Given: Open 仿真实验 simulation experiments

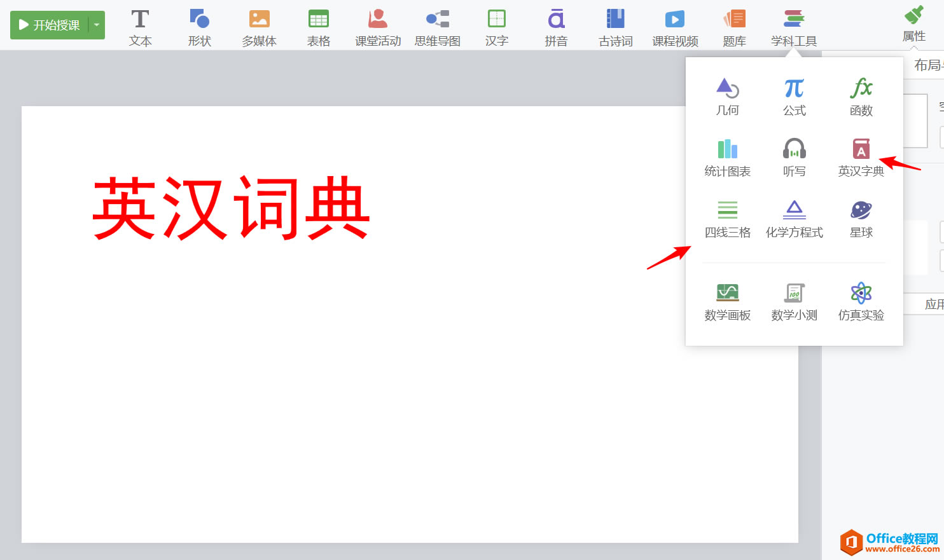Looking at the screenshot, I should point(861,301).
